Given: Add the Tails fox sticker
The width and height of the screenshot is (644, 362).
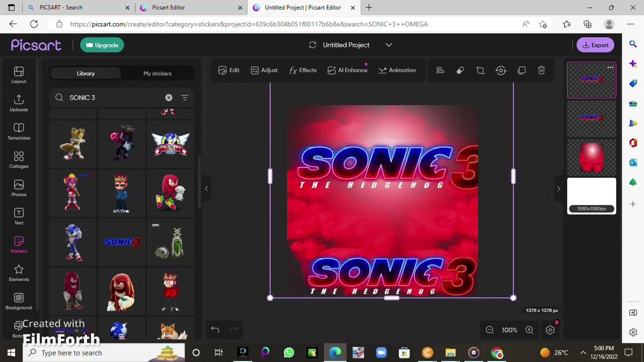Looking at the screenshot, I should coord(73,143).
